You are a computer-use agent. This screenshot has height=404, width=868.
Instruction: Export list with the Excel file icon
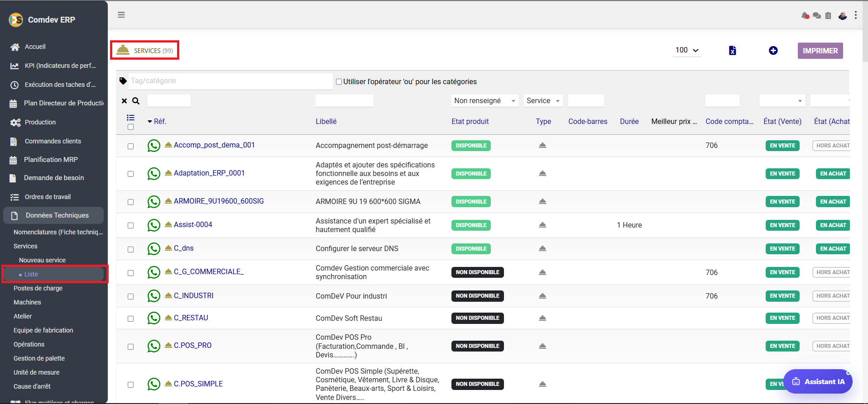[x=733, y=51]
